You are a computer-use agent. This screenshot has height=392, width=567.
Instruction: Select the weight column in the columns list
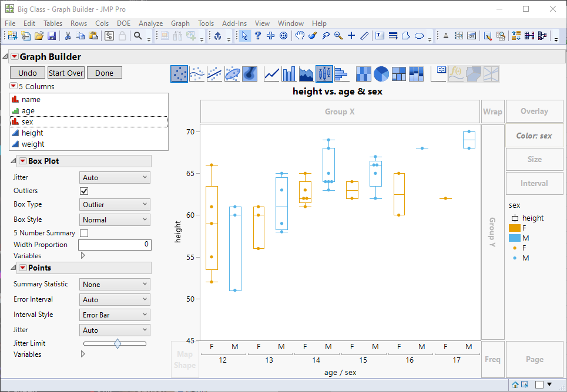[x=33, y=143]
